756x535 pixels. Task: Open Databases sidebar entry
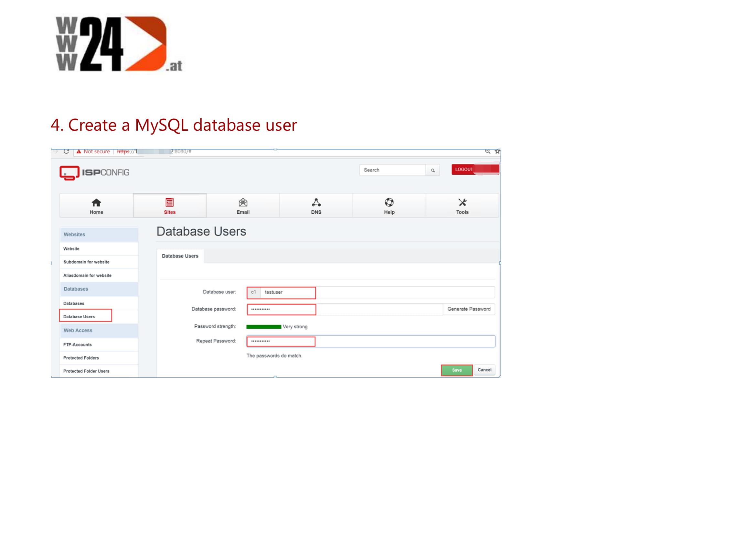(74, 303)
